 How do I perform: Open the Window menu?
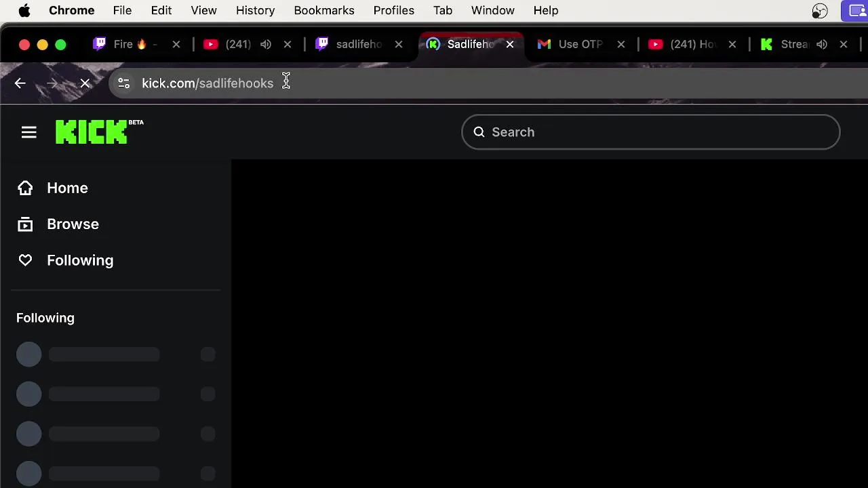click(x=493, y=10)
